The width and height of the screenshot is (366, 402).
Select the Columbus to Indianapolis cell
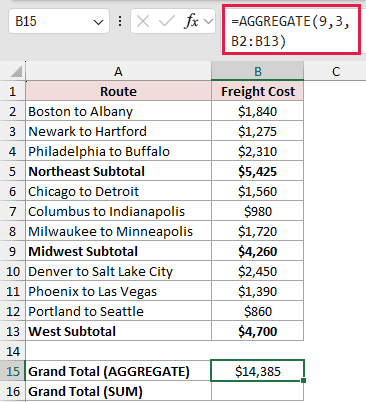point(118,211)
